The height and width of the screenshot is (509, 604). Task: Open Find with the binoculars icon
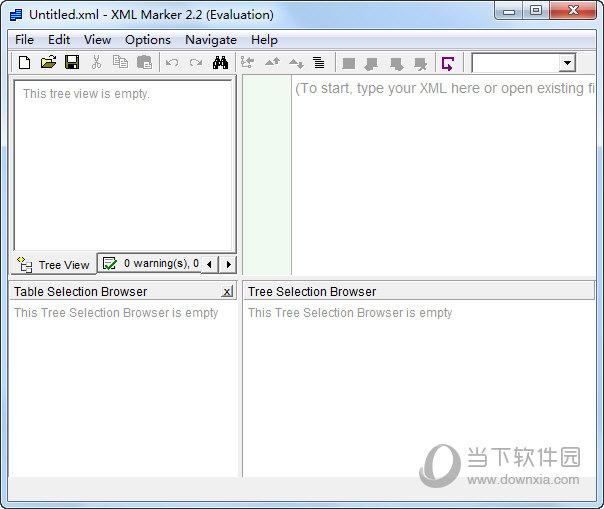[220, 62]
